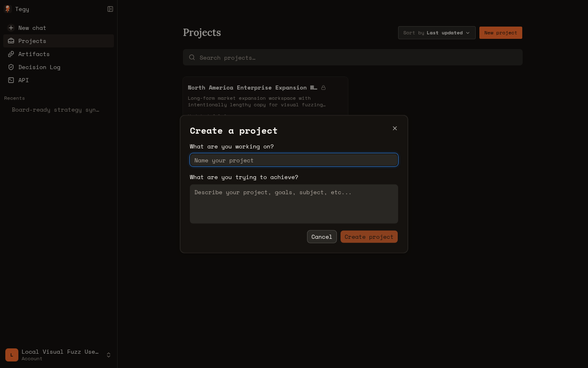Click the lock icon on the project card
This screenshot has height=368, width=588.
(x=323, y=88)
